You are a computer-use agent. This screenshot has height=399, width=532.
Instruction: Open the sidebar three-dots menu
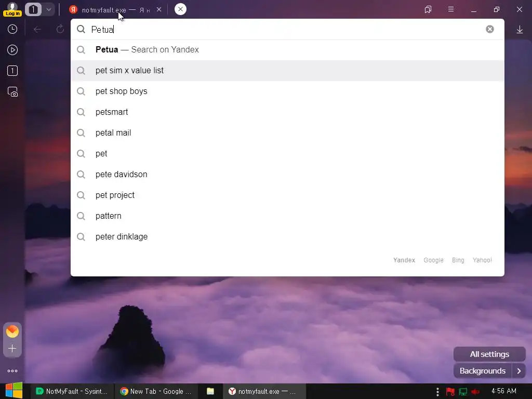click(x=12, y=371)
